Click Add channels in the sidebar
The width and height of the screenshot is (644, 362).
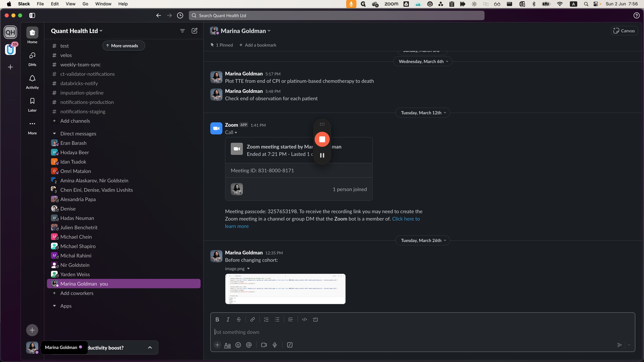tap(75, 121)
